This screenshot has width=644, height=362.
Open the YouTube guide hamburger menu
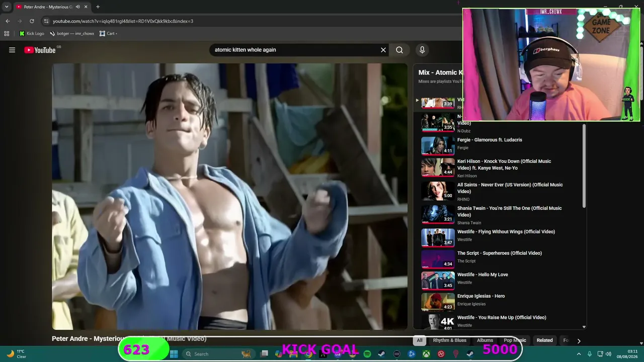pos(12,50)
